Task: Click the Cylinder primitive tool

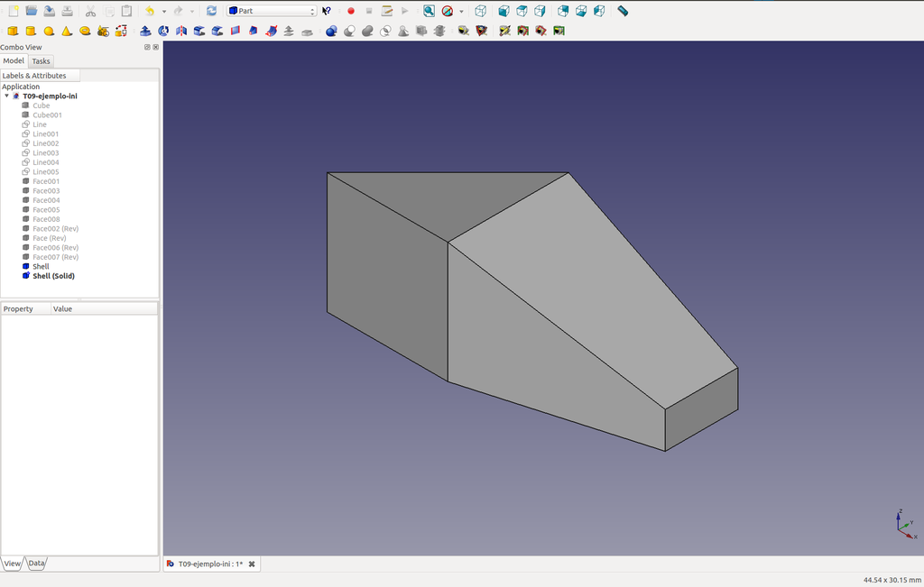Action: [x=31, y=31]
